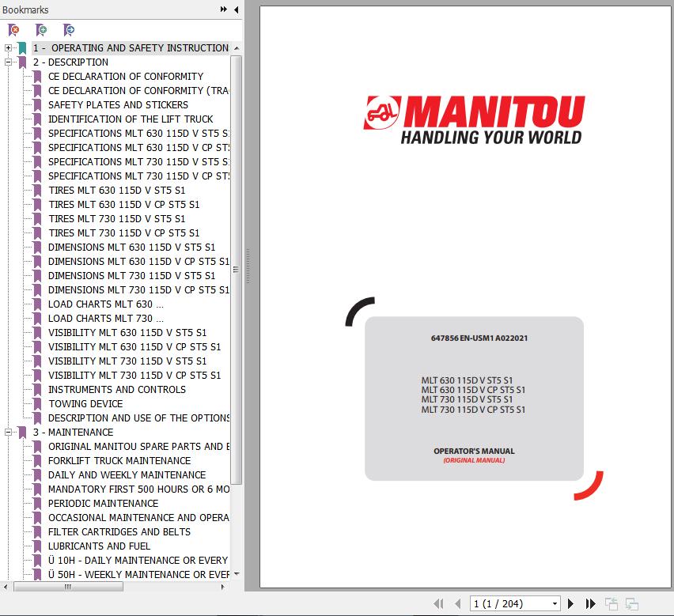Collapse the 2 - DESCRIPTION section
This screenshot has height=616, width=674.
coord(8,62)
